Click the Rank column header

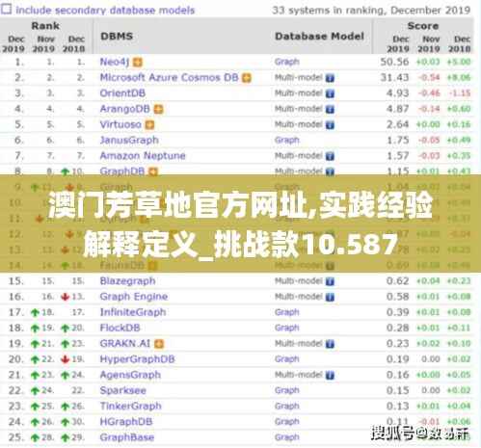(x=45, y=26)
